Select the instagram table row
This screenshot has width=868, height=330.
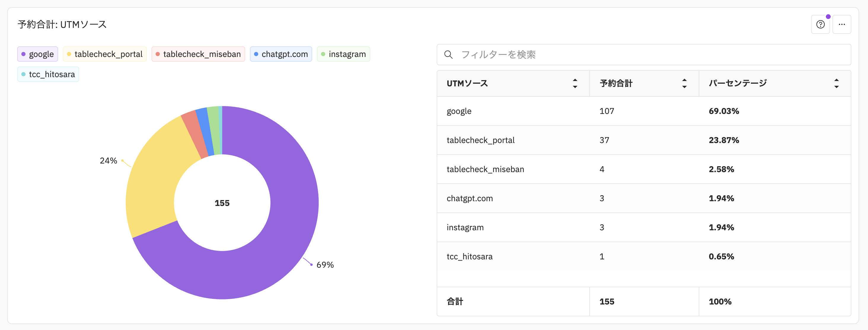(x=644, y=227)
